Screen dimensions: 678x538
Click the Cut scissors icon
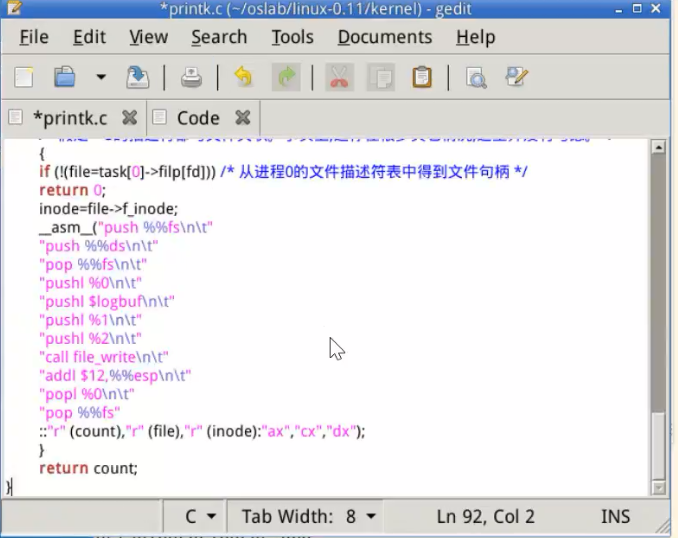339,77
